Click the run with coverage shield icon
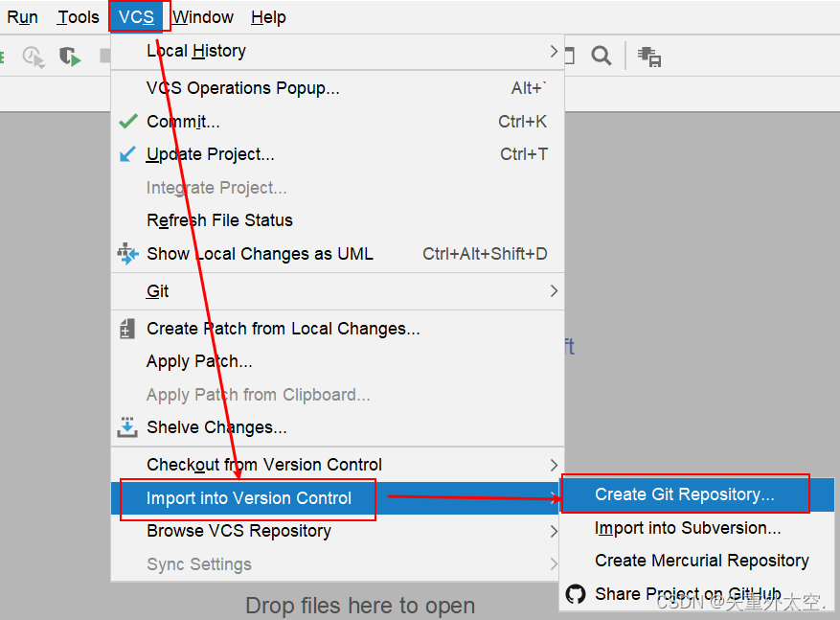840x620 pixels. [70, 56]
